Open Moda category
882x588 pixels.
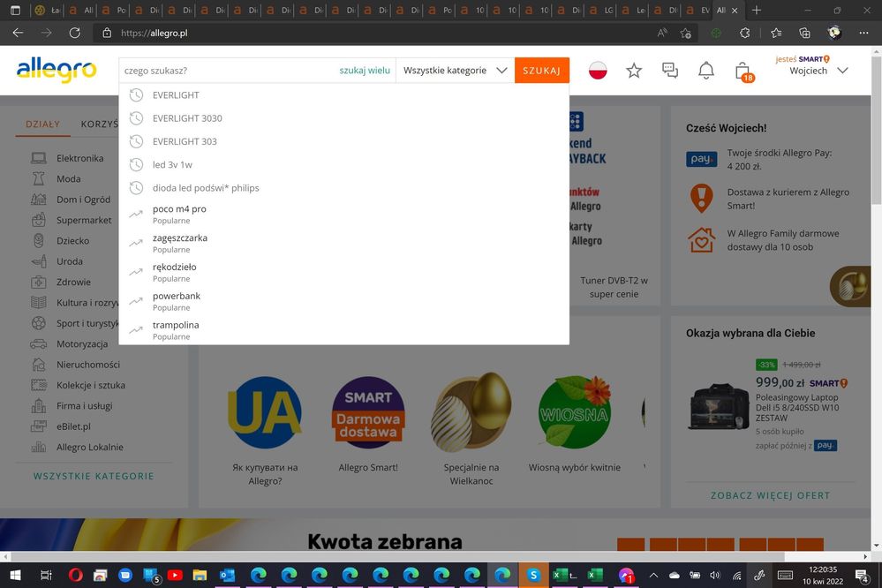click(x=69, y=179)
